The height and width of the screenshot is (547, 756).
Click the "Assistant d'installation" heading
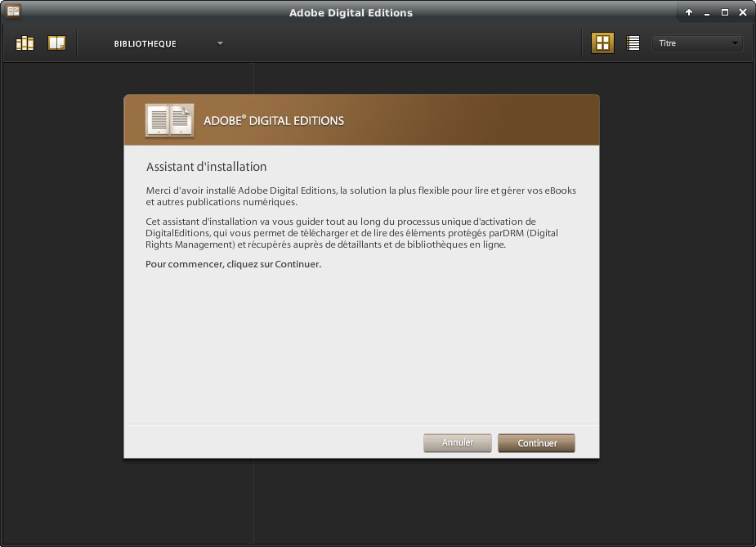click(206, 167)
